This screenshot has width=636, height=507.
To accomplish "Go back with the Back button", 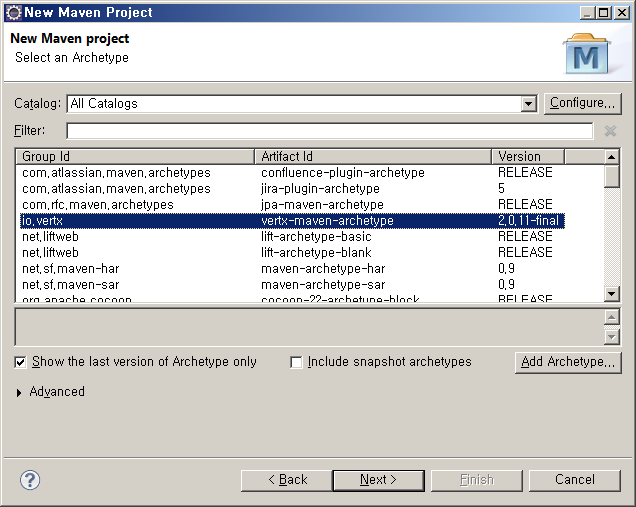I will pos(287,480).
